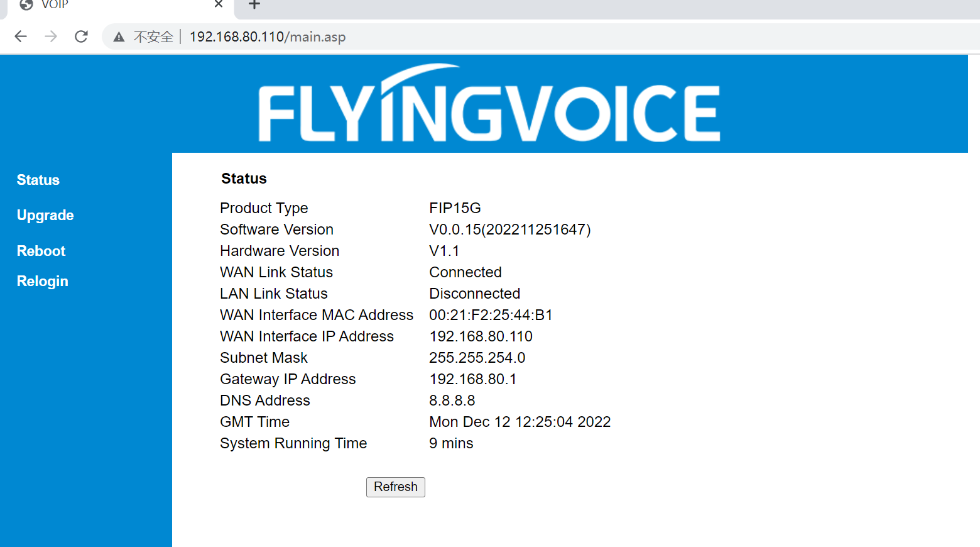Open a new browser tab with plus icon
This screenshot has width=980, height=547.
tap(254, 5)
